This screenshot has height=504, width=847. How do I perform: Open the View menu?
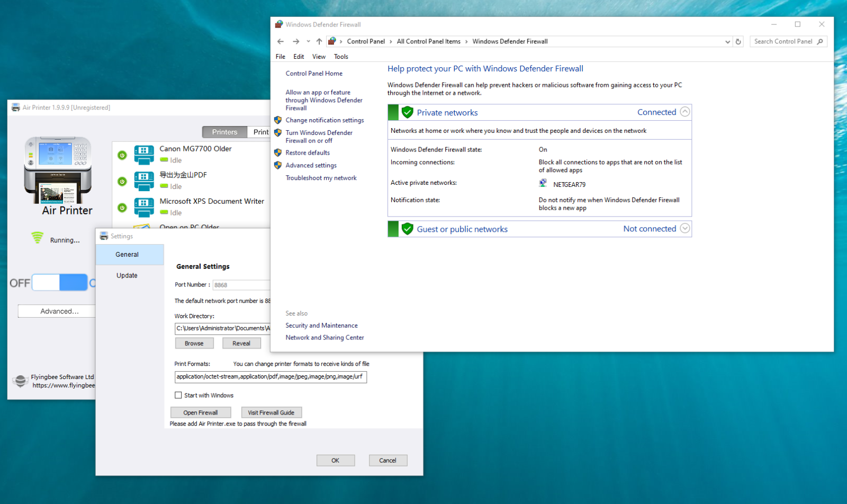point(319,57)
